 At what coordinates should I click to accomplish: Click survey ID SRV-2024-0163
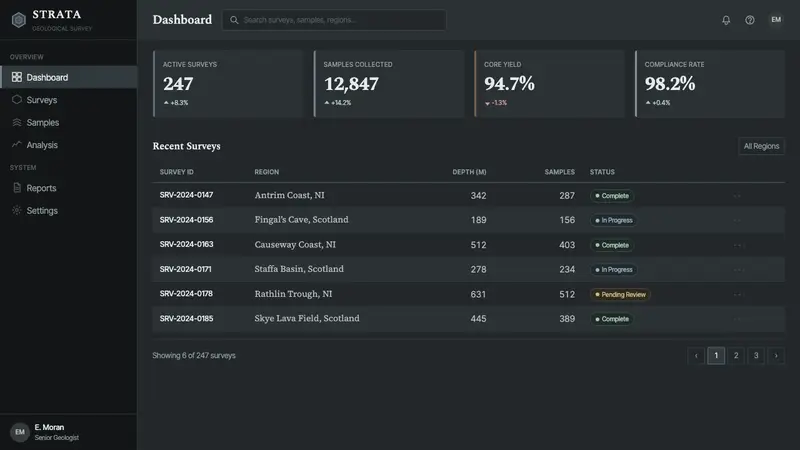[x=186, y=244]
